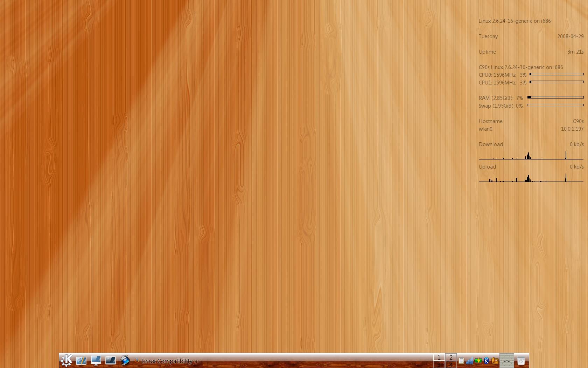
Task: Click the blue K tray icon
Action: 486,361
